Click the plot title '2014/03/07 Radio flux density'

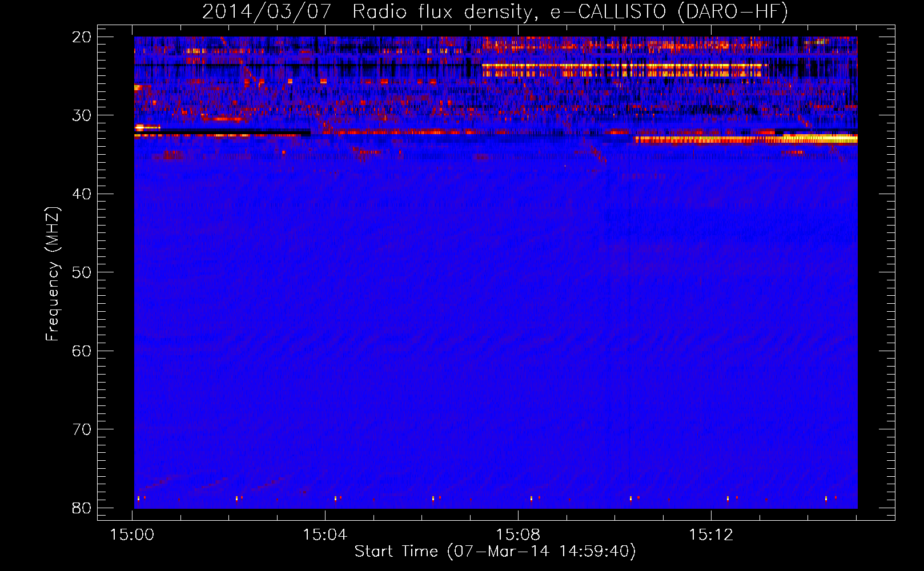click(495, 11)
